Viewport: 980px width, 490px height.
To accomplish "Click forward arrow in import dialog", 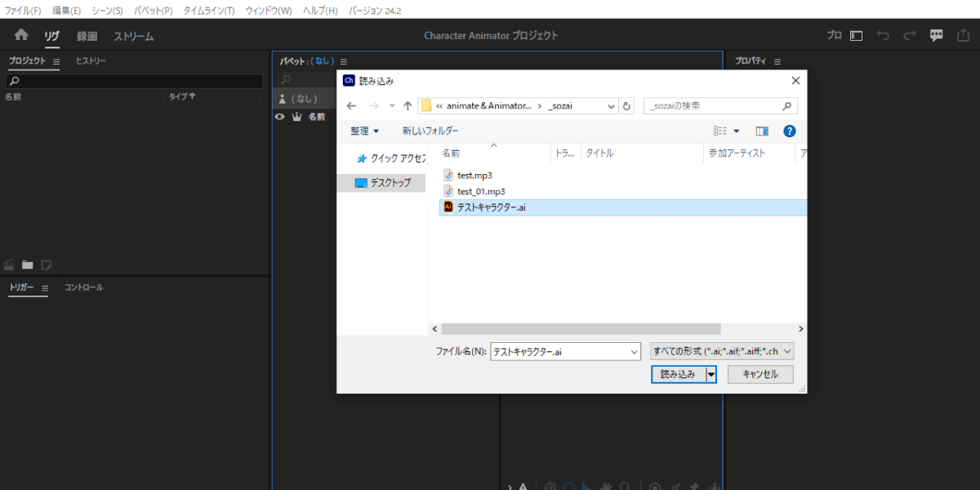I will point(374,106).
